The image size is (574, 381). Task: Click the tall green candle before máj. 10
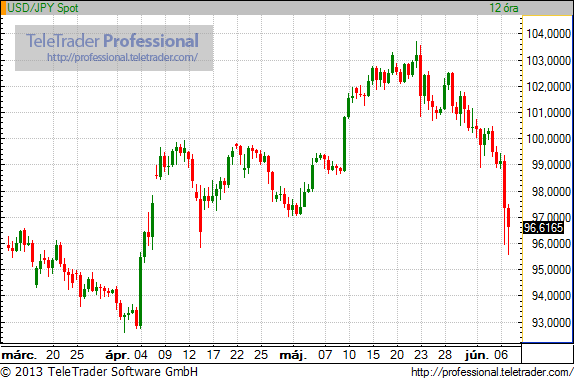click(x=344, y=144)
